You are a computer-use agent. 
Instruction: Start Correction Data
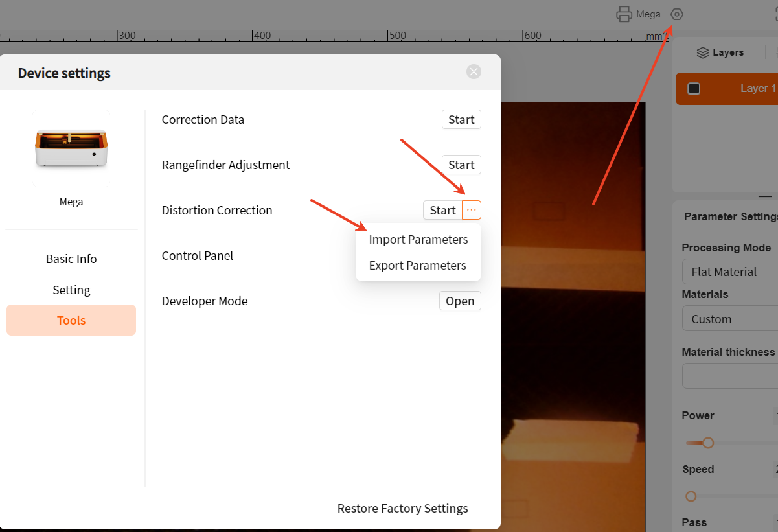coord(461,119)
